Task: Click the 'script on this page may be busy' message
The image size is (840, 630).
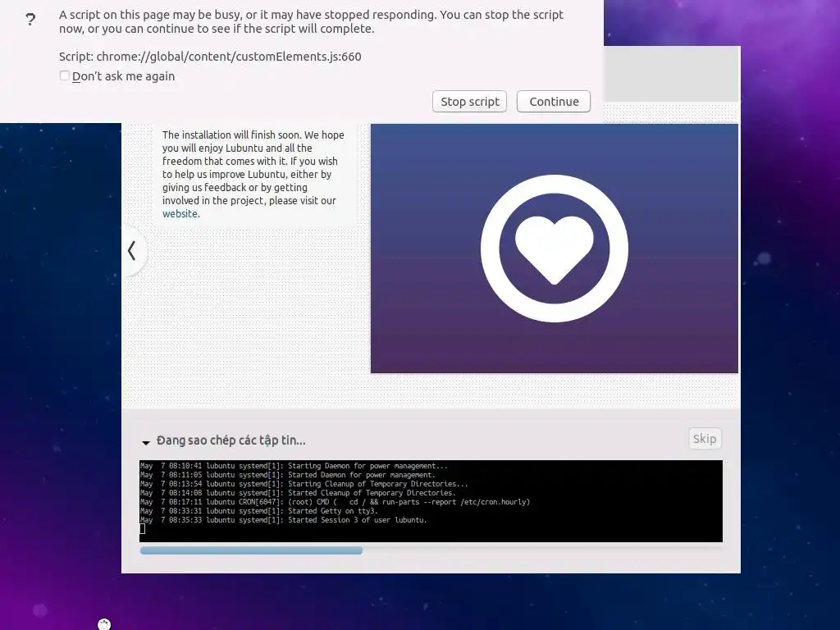Action: (311, 21)
